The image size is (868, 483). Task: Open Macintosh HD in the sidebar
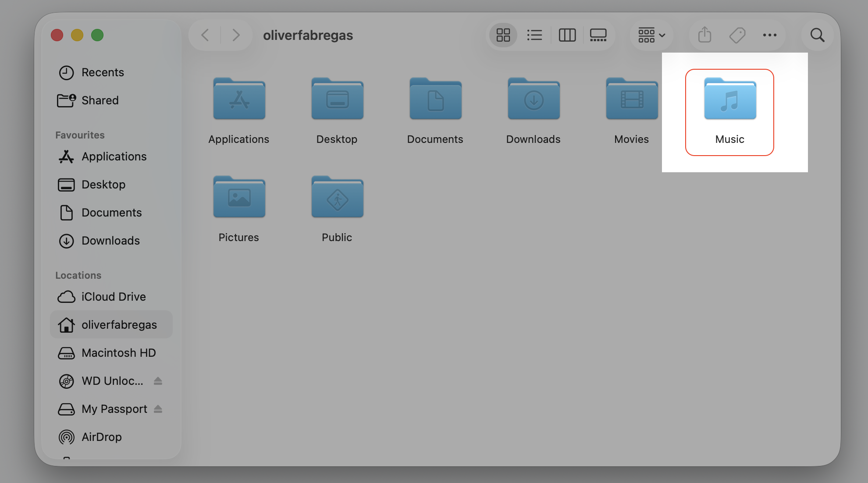(111, 353)
